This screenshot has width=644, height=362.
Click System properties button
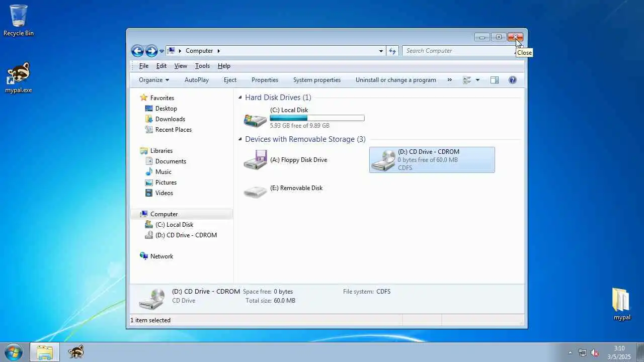coord(317,80)
